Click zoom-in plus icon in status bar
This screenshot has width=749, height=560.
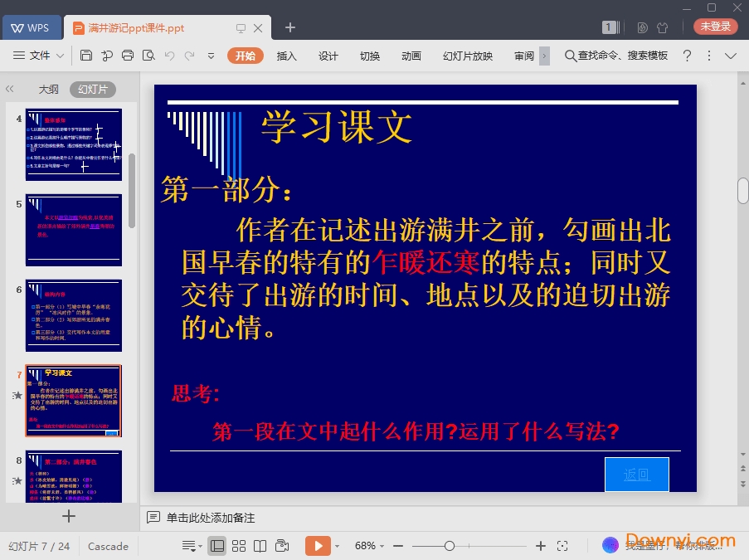(x=540, y=546)
